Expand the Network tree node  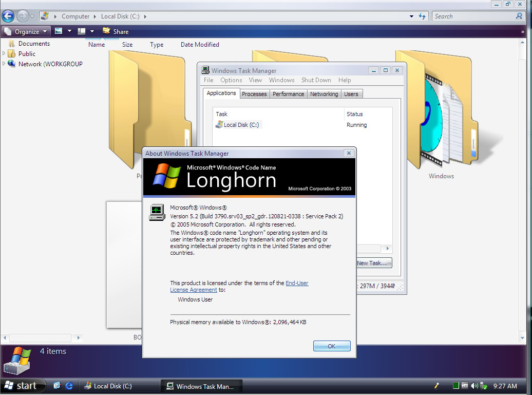pos(4,64)
